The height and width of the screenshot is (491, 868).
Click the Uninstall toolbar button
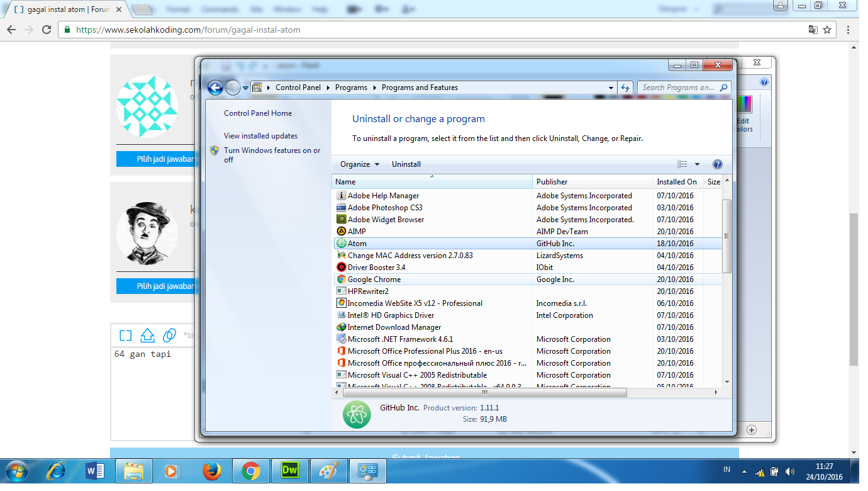(406, 164)
